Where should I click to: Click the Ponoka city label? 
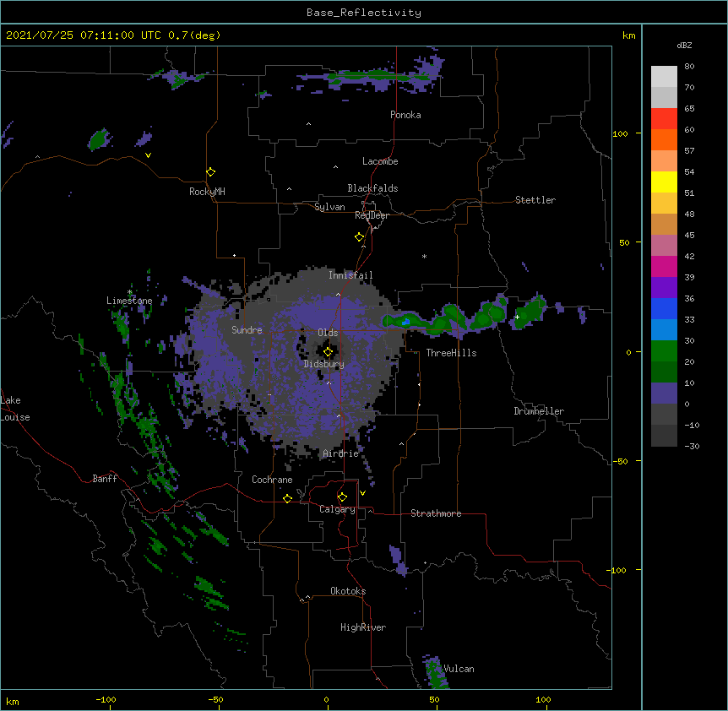click(x=405, y=115)
